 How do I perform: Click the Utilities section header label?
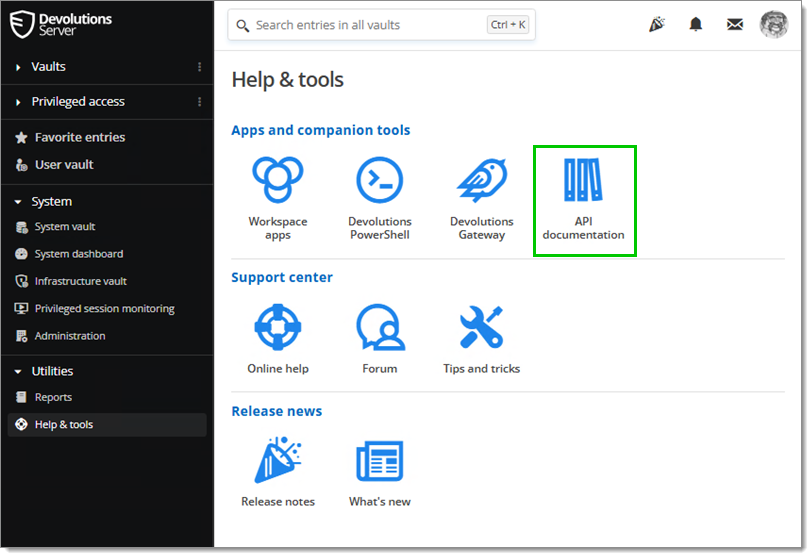[52, 371]
